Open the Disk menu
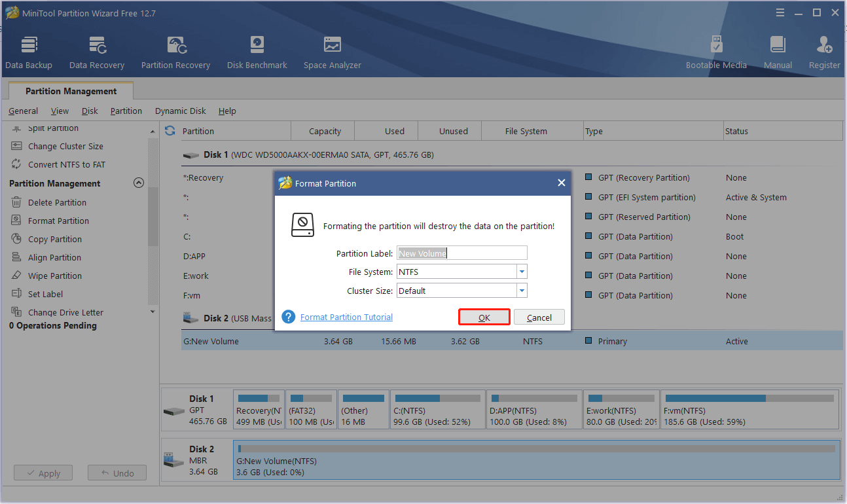The image size is (847, 504). point(90,111)
